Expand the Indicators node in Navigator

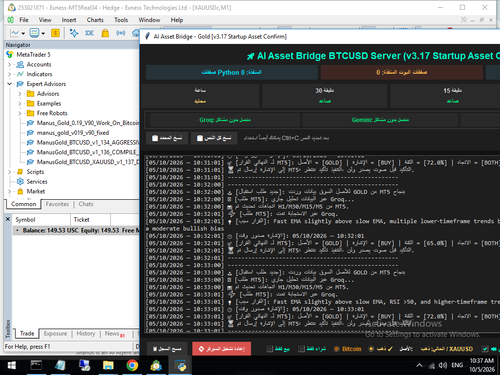(9, 74)
